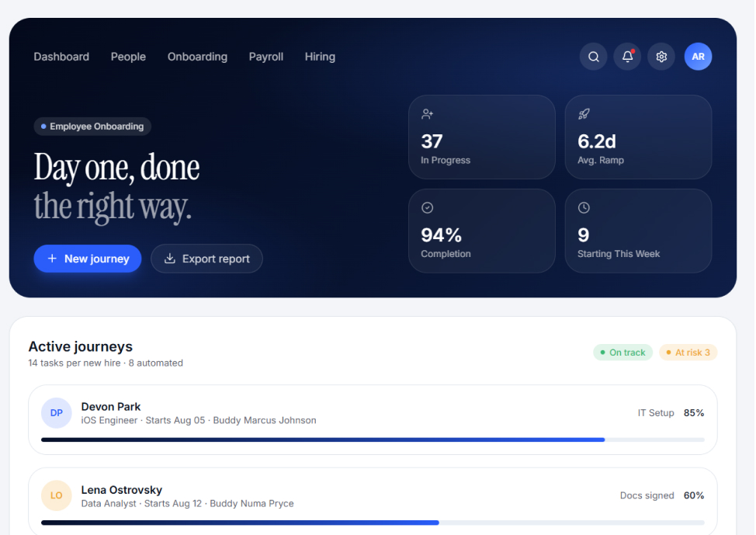756x535 pixels.
Task: Navigate to Hiring
Action: (320, 57)
